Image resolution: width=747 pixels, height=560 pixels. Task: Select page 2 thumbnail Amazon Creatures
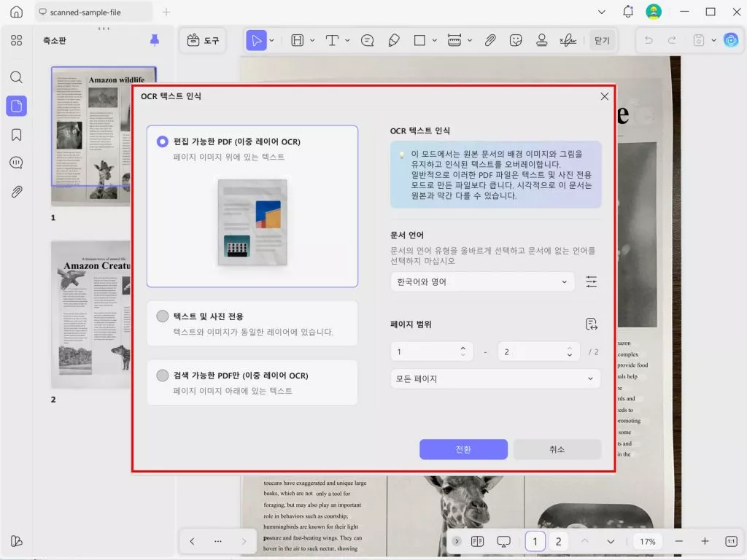pyautogui.click(x=90, y=315)
